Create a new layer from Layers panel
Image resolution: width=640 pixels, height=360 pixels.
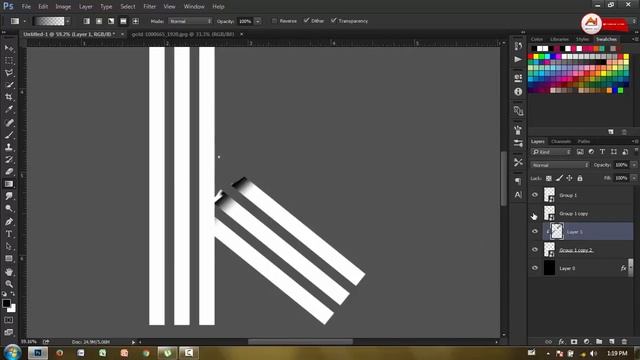tap(611, 342)
